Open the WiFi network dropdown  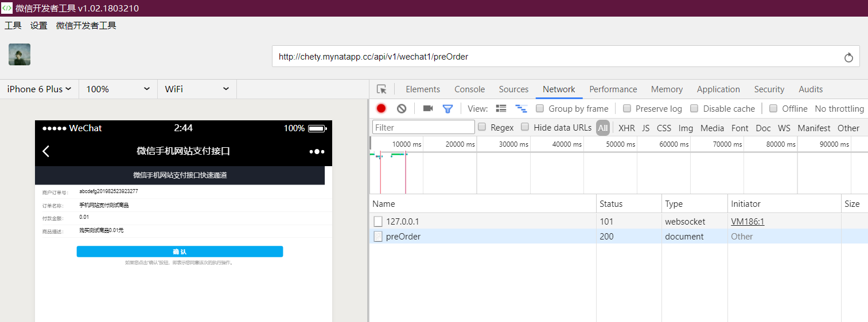click(x=197, y=89)
